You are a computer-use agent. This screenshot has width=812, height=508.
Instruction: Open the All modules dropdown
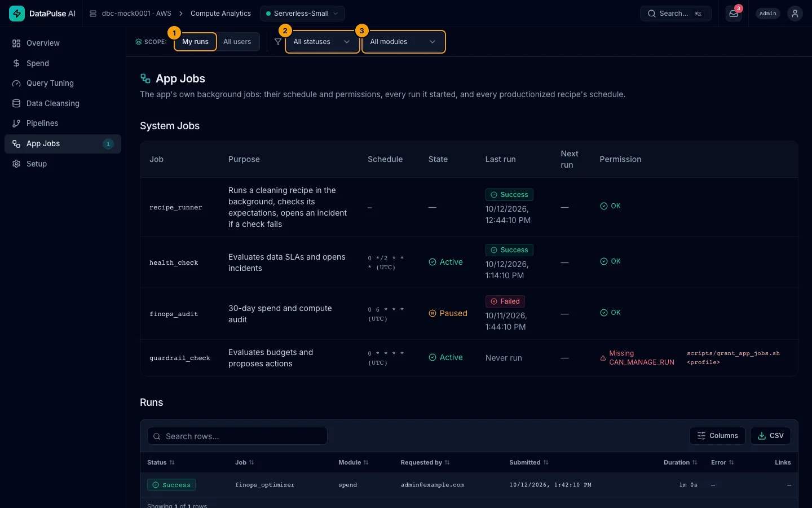[403, 42]
